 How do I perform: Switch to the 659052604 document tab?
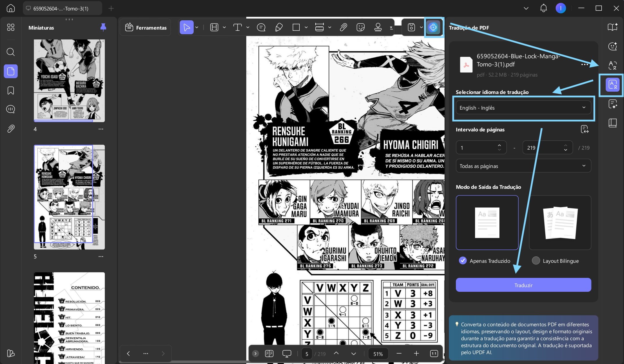coord(62,8)
